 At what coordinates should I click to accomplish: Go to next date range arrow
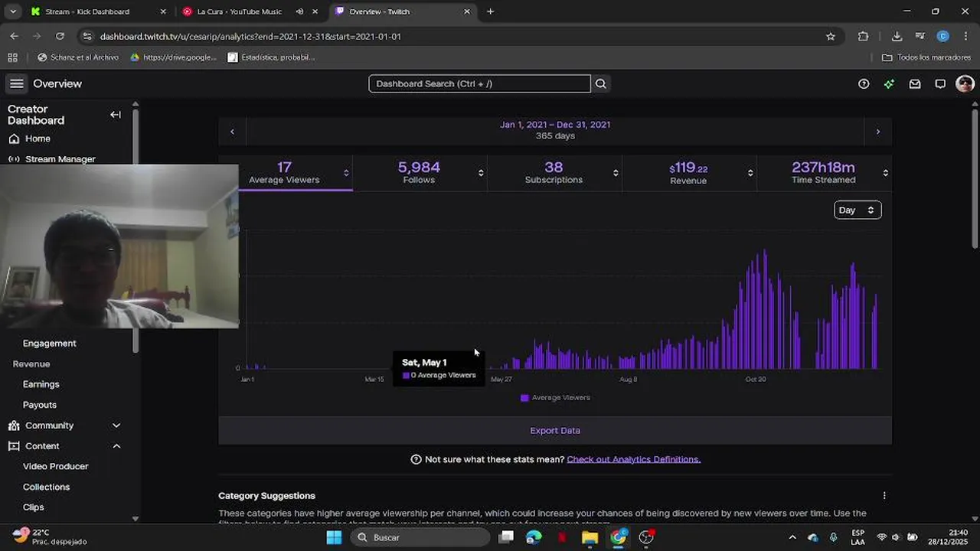pyautogui.click(x=878, y=132)
